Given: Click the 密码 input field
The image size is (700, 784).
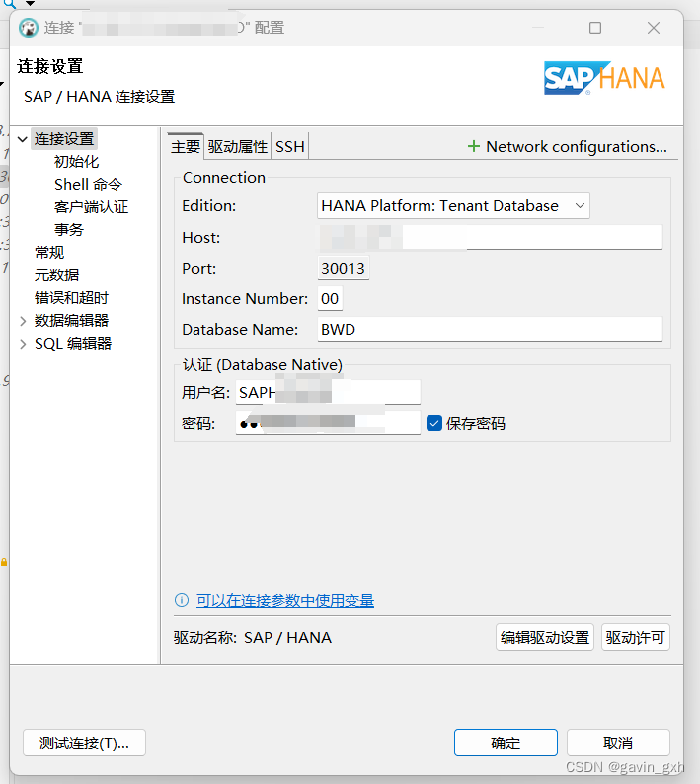Looking at the screenshot, I should (328, 423).
